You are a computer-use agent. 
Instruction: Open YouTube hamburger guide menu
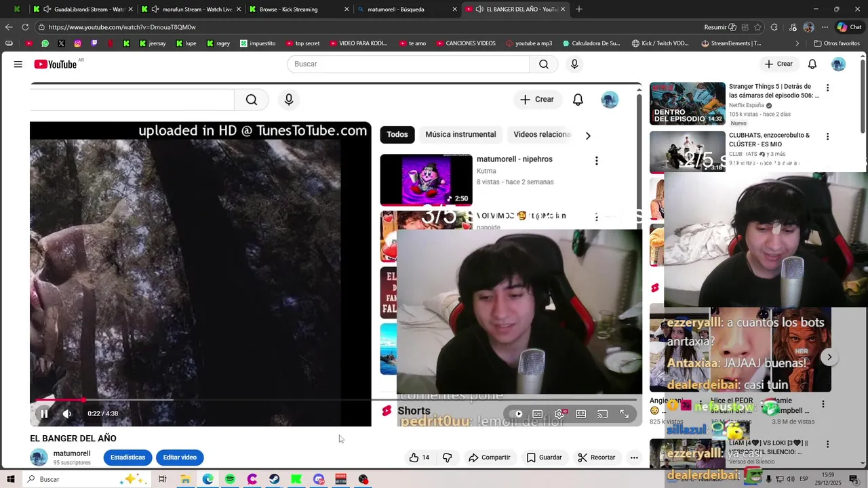coord(18,64)
